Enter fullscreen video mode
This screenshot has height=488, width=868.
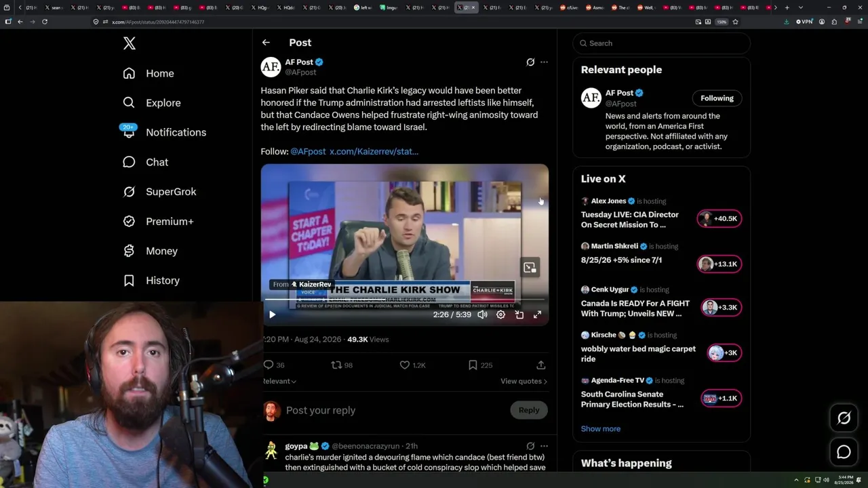click(538, 314)
